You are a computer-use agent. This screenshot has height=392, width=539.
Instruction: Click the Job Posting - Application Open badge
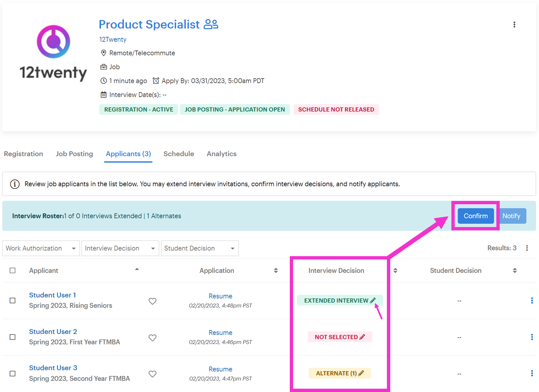point(235,109)
